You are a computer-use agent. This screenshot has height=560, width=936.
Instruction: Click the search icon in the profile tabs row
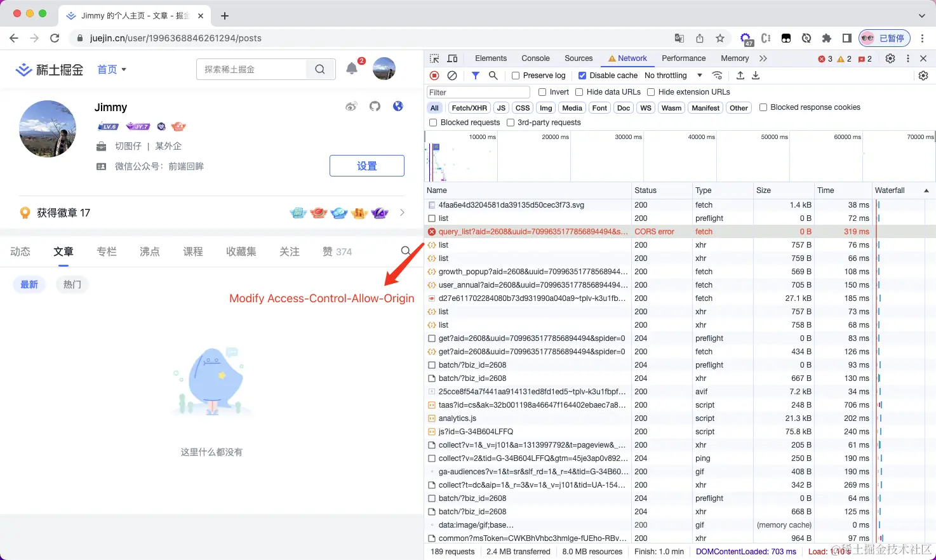tap(406, 251)
